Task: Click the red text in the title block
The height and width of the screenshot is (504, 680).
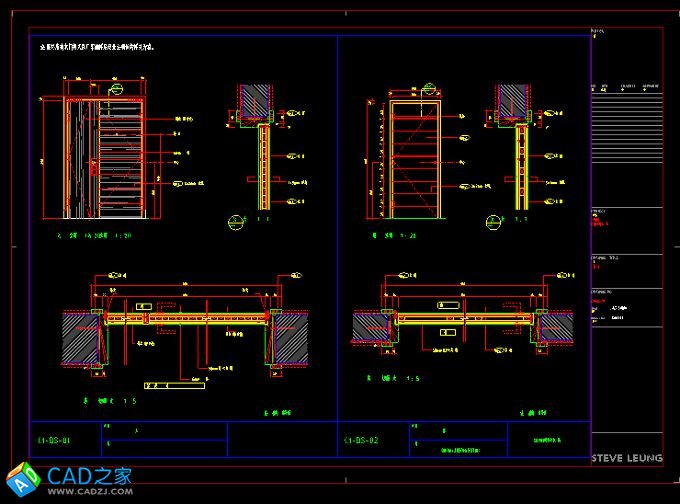Action: (600, 300)
